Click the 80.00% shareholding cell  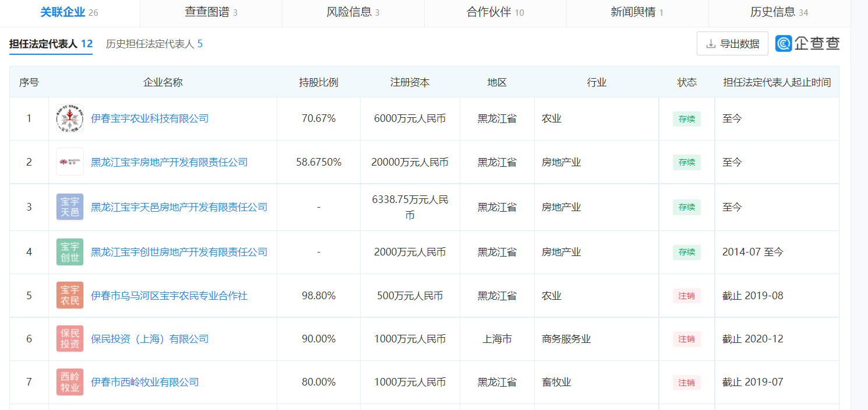(x=319, y=382)
